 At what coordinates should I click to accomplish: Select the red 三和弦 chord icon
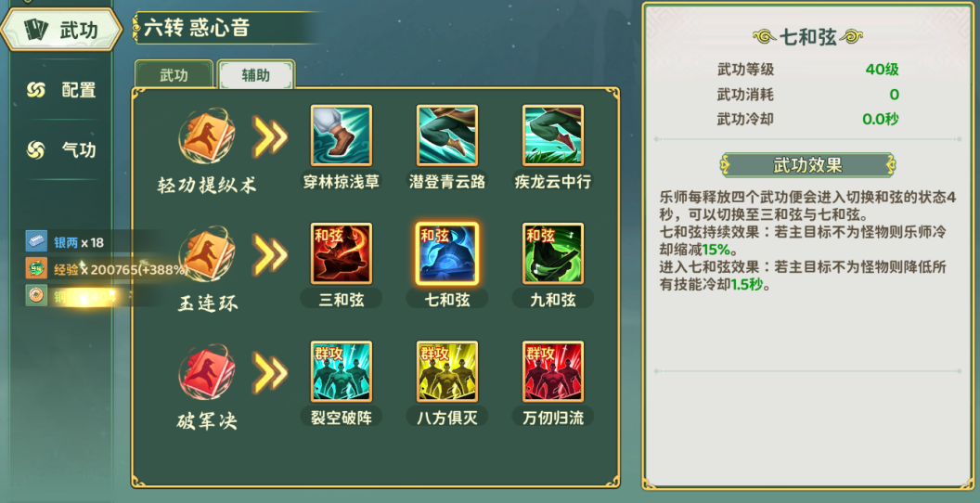(x=342, y=253)
